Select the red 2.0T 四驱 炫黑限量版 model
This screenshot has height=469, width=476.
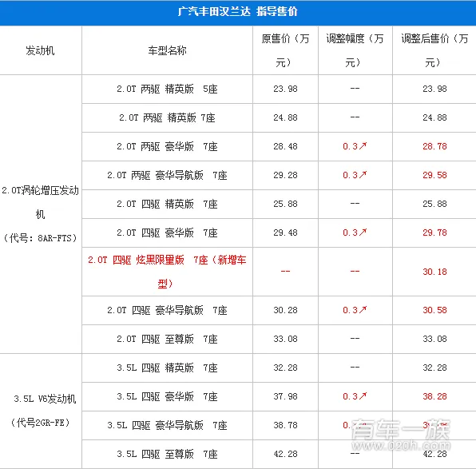click(x=167, y=272)
